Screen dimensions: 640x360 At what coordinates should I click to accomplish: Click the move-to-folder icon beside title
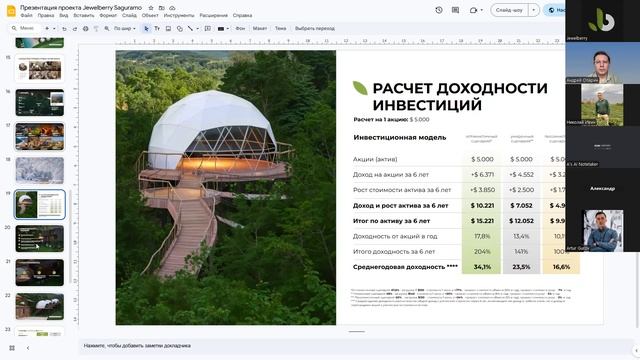(162, 8)
